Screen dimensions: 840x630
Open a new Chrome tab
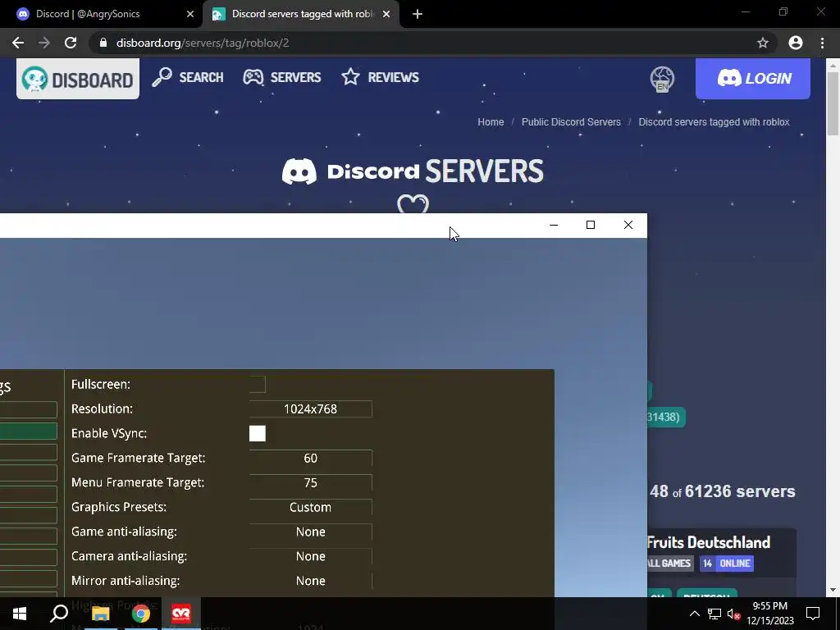[418, 15]
